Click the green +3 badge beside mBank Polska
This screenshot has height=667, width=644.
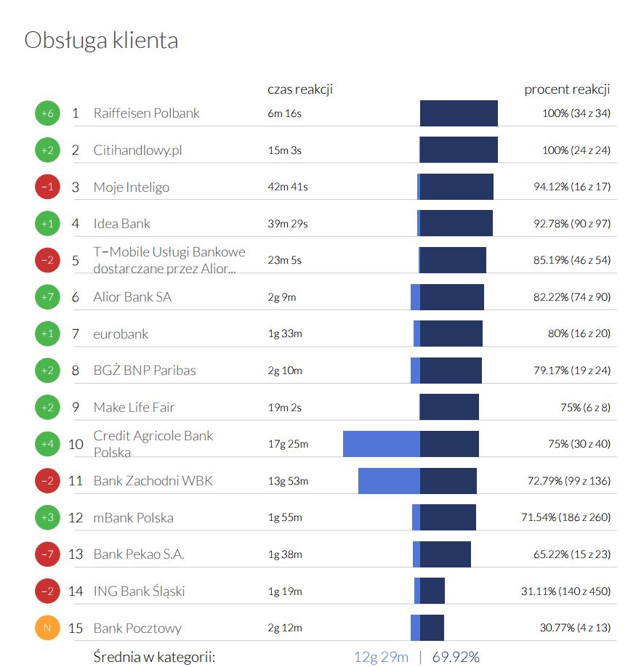coord(47,517)
